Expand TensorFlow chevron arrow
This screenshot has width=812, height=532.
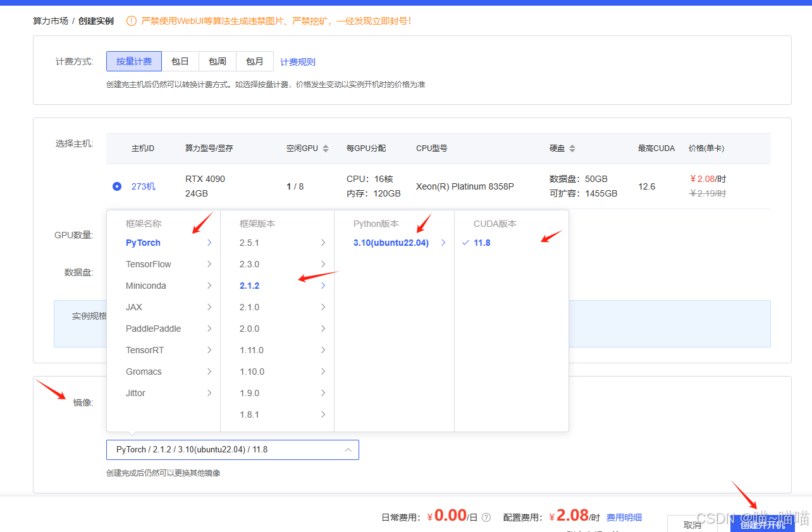[209, 264]
